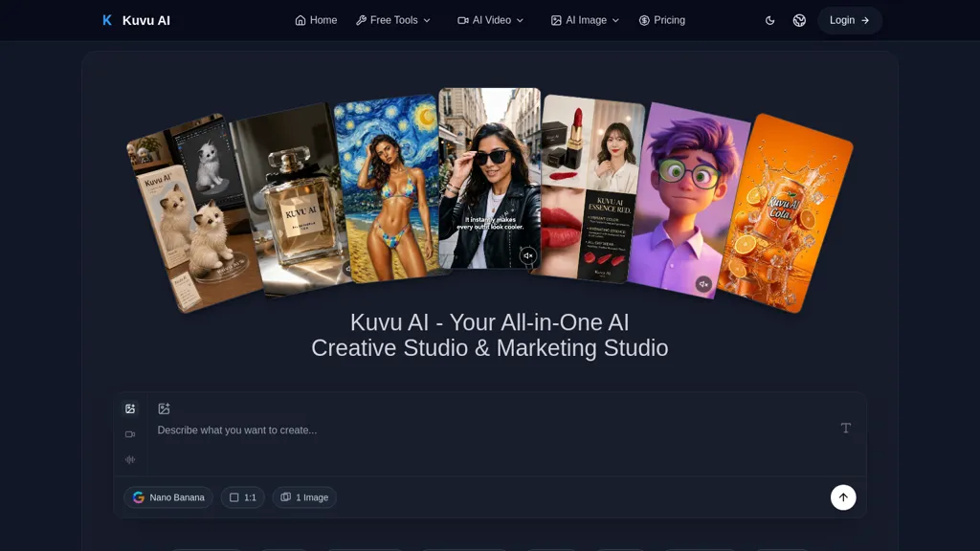
Task: Expand the AI Image menu
Action: [x=585, y=20]
